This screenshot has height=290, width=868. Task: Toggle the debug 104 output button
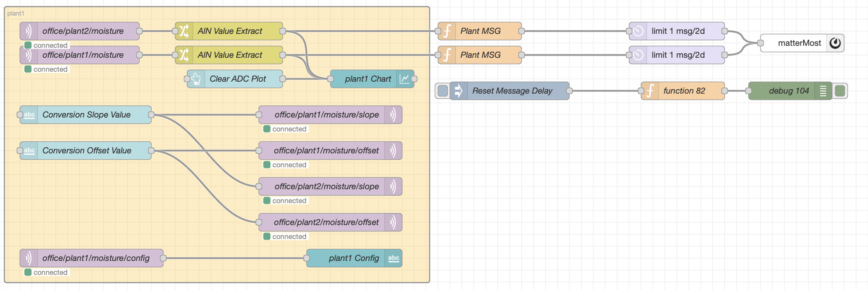[840, 91]
